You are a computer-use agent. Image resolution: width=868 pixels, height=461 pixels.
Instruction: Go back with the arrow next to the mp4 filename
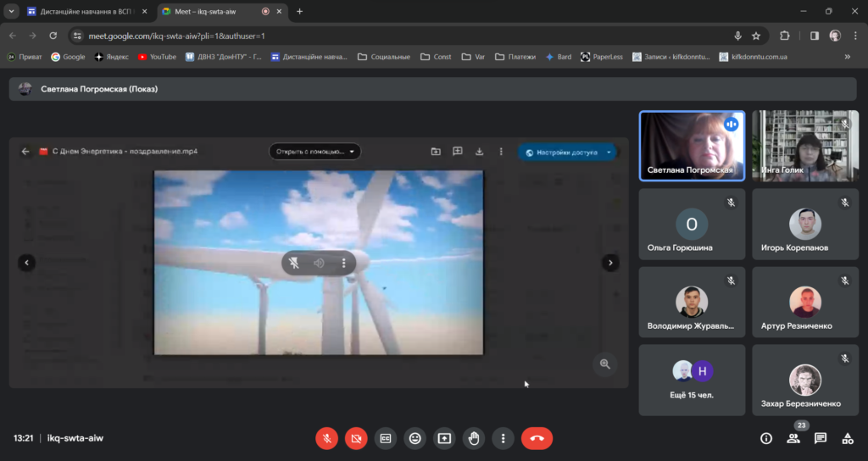25,151
